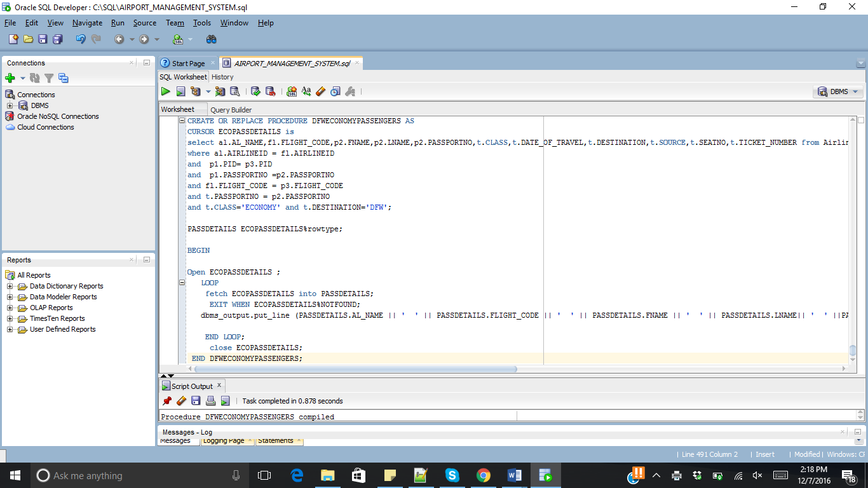Open SQL Worksheet from main toolbar
This screenshot has width=868, height=488.
(179, 39)
